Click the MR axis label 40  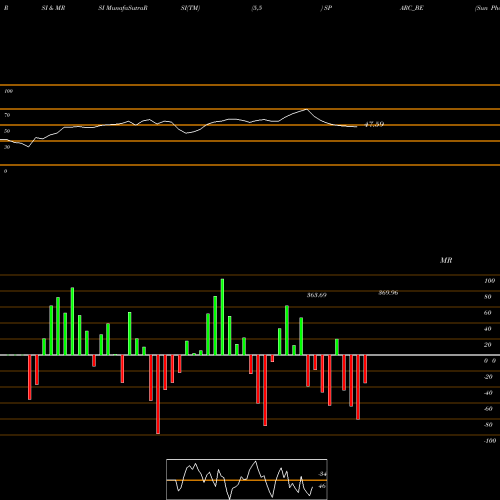(488, 329)
